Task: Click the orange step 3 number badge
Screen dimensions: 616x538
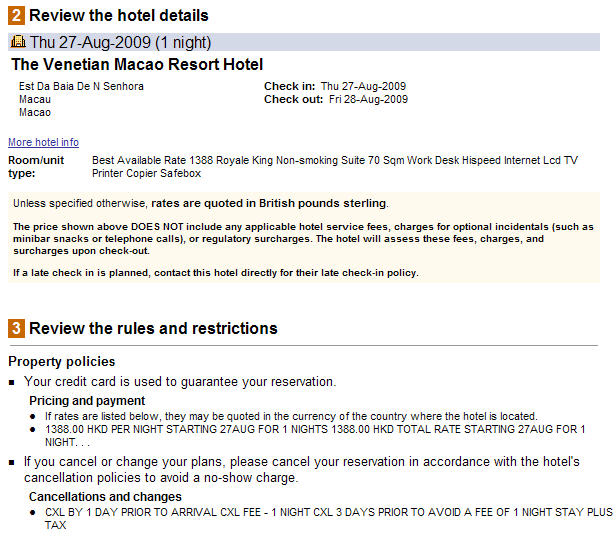Action: tap(16, 329)
